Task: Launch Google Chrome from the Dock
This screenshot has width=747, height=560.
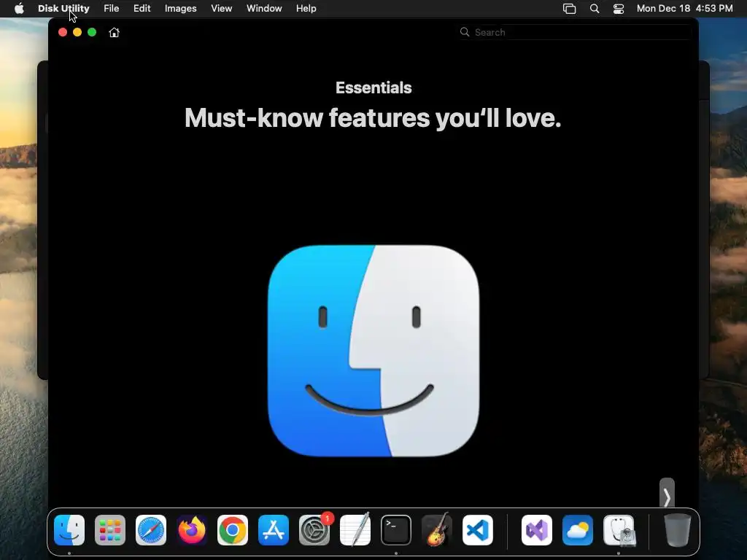Action: (x=233, y=530)
